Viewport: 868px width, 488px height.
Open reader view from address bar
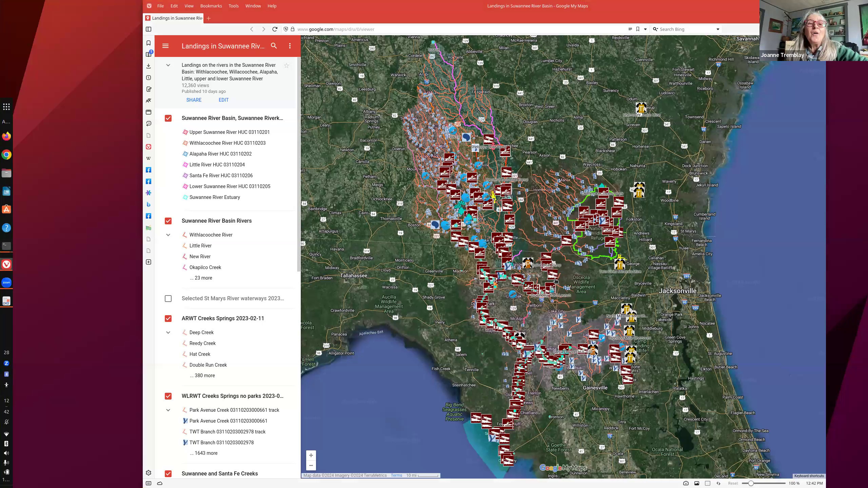pyautogui.click(x=630, y=29)
